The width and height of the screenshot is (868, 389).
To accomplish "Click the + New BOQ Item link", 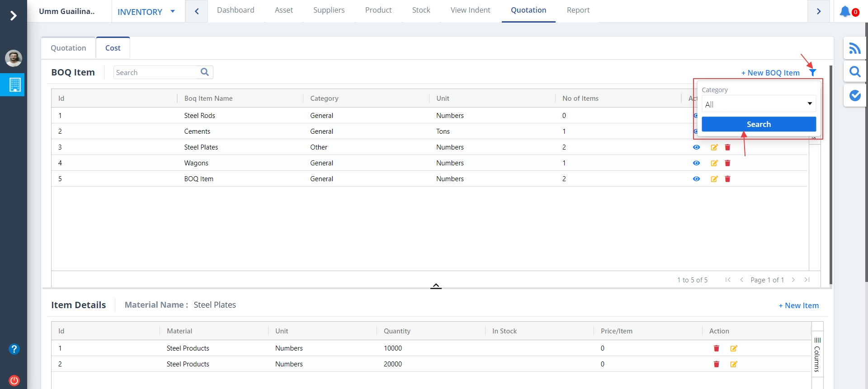I will 770,73.
